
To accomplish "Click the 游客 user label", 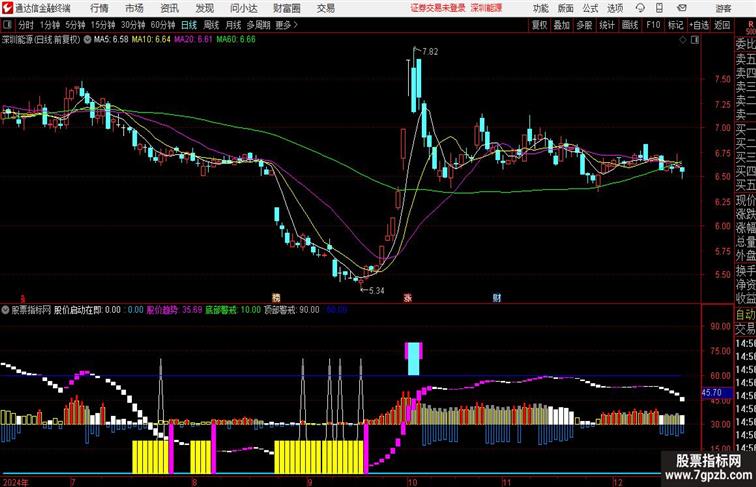I will (723, 8).
